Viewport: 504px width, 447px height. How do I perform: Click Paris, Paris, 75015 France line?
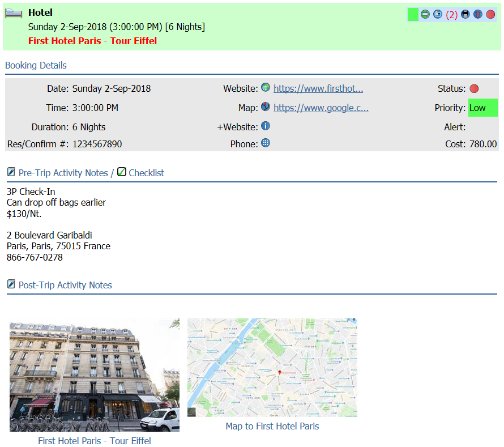point(58,246)
